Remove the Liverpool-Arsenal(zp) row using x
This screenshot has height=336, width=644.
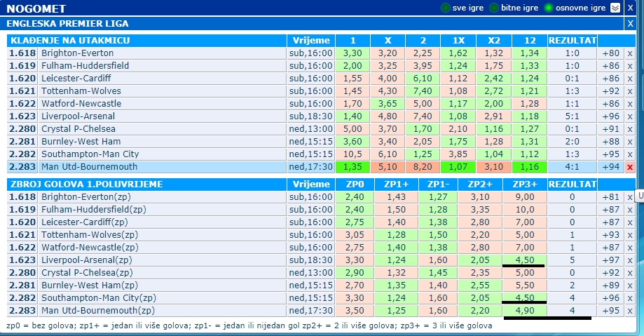point(629,260)
